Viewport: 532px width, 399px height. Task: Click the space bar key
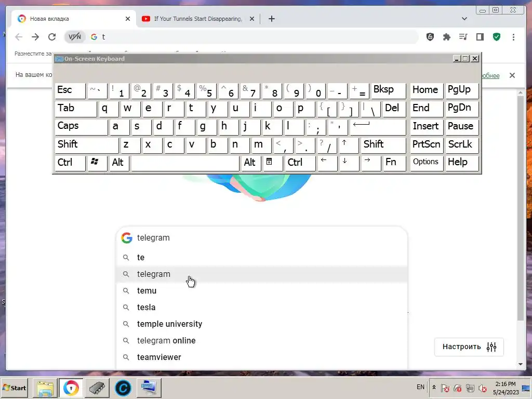185,163
